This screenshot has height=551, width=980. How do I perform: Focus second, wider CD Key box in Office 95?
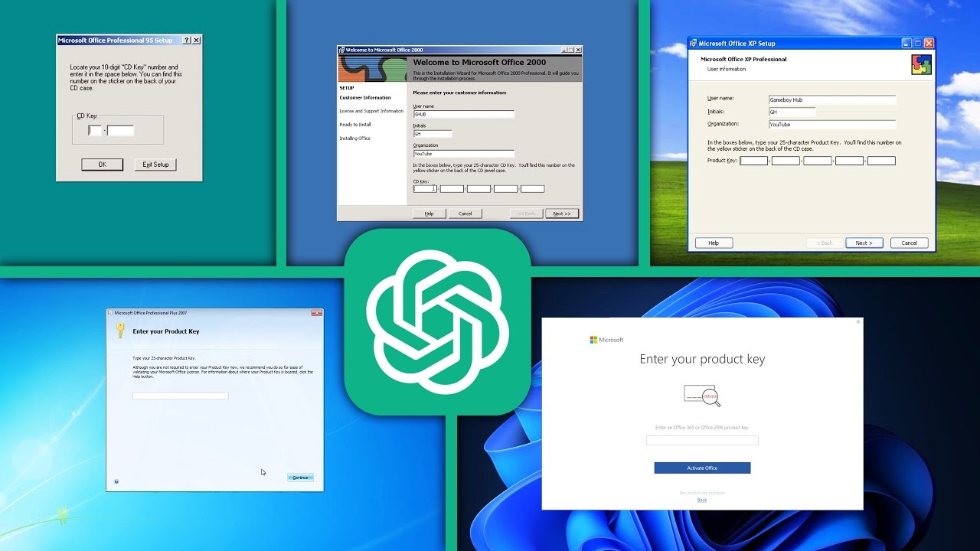(x=120, y=131)
